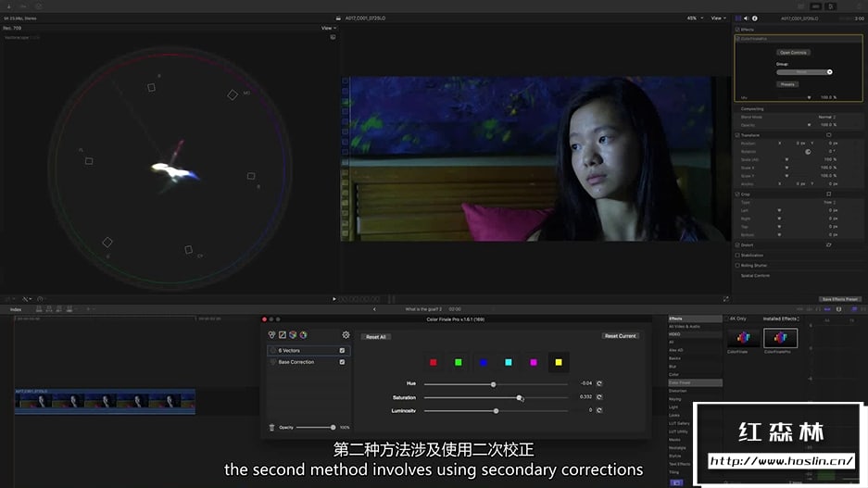Click Save Effects Preset button
Viewport: 868px width, 488px height.
(x=839, y=299)
